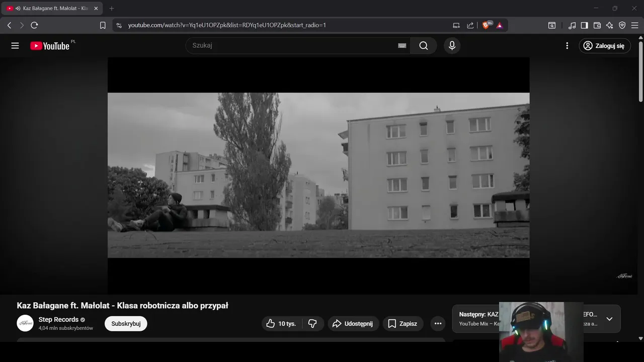
Task: Open the Step Records channel link
Action: pos(58,320)
